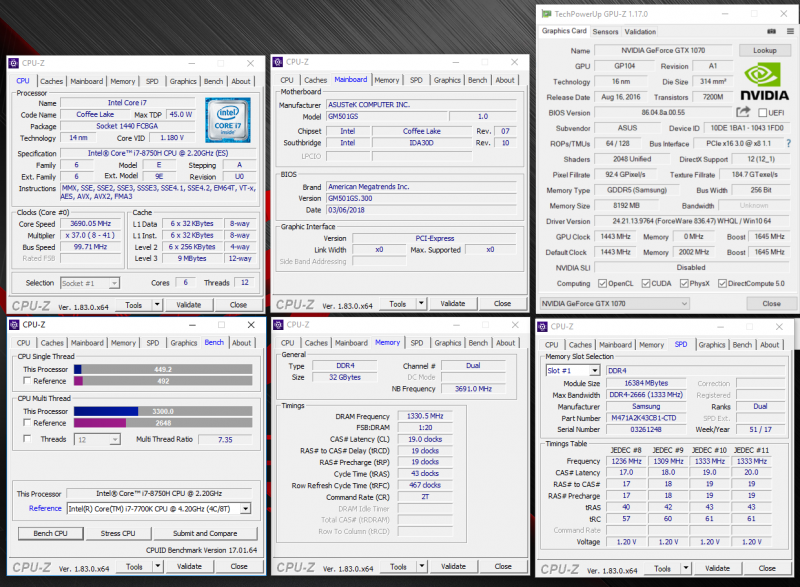
Task: Click the BIOS export arrow icon in GPU-Z
Action: [743, 112]
